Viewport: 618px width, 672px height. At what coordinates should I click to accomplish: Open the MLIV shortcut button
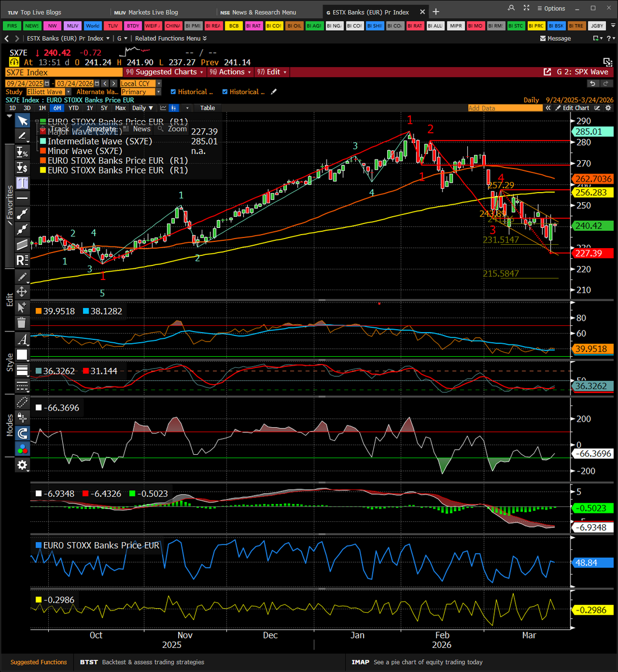tap(72, 26)
